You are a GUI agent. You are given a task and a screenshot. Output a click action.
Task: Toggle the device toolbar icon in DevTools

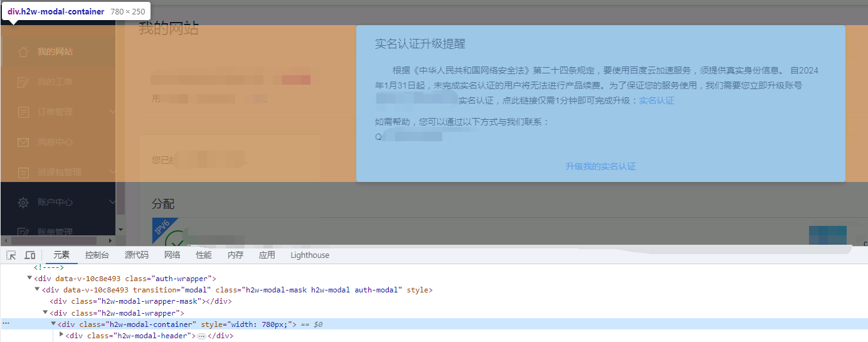[x=29, y=255]
